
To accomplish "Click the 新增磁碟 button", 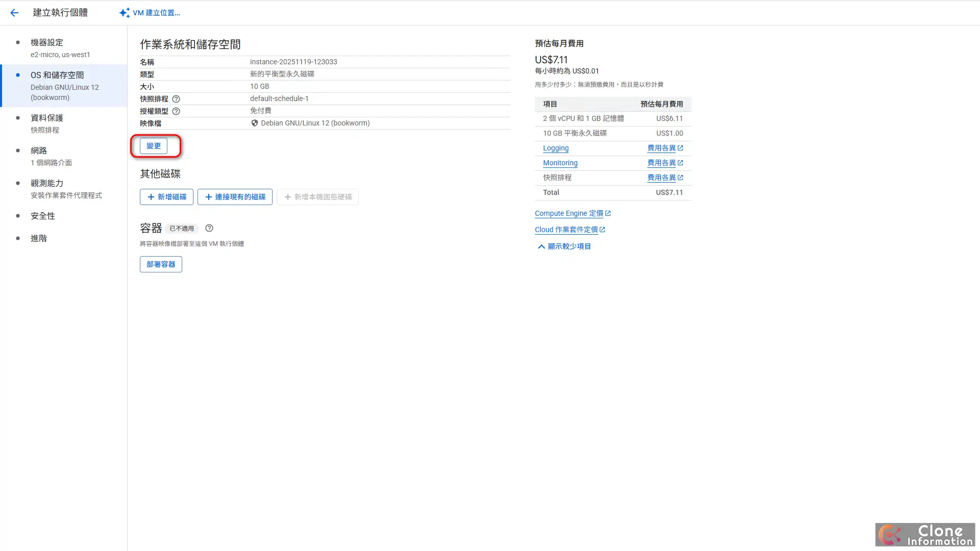I will (x=166, y=197).
